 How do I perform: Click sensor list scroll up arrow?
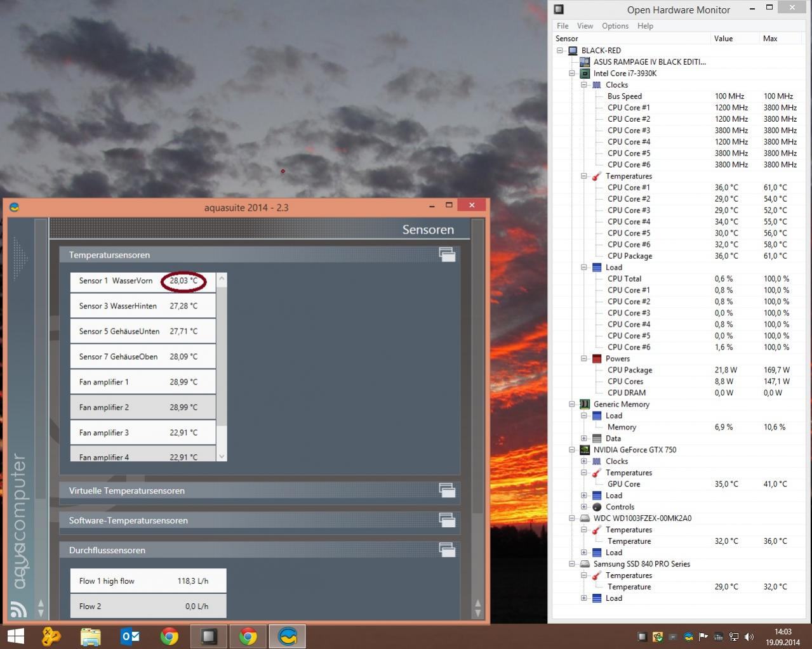click(x=222, y=278)
